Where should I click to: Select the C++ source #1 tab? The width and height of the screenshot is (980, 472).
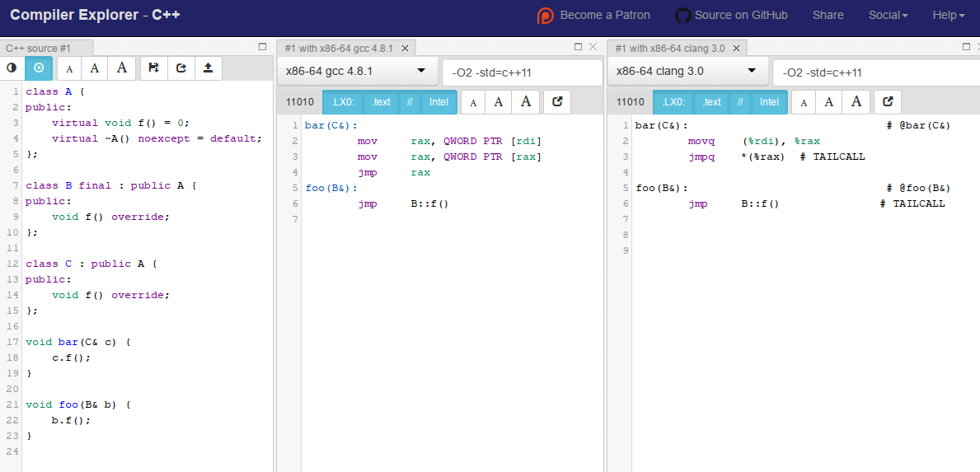tap(39, 49)
